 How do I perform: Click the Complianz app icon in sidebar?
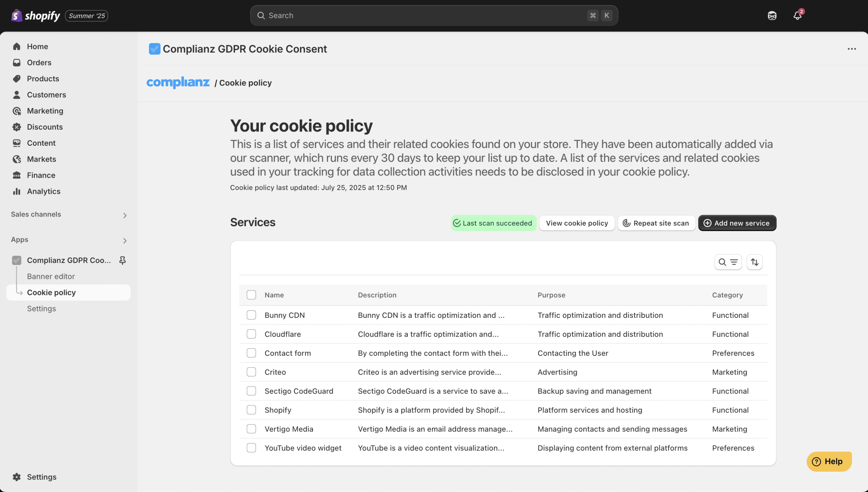click(17, 260)
